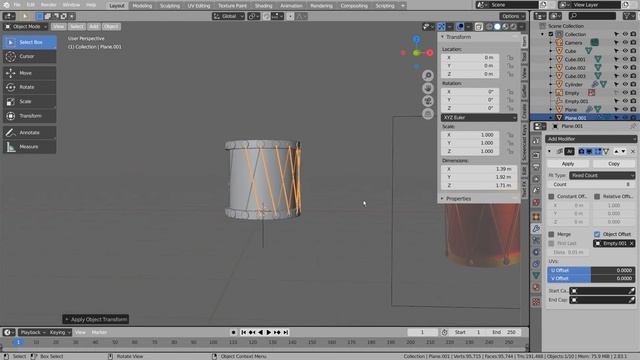The image size is (640, 360).
Task: Play animation in reverse
Action: pyautogui.click(x=260, y=332)
